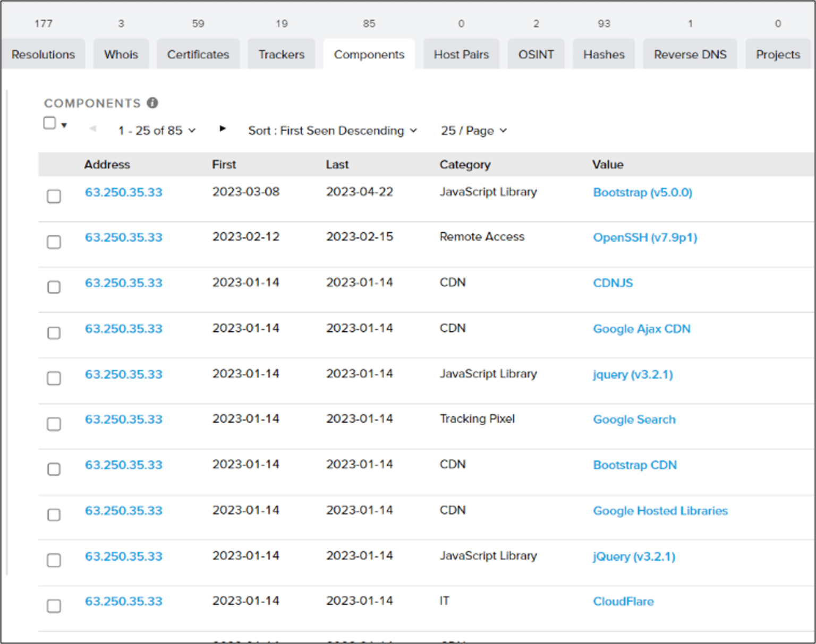816x644 pixels.
Task: Open the capitalized jQuery (v3.2.1) link
Action: pos(634,556)
